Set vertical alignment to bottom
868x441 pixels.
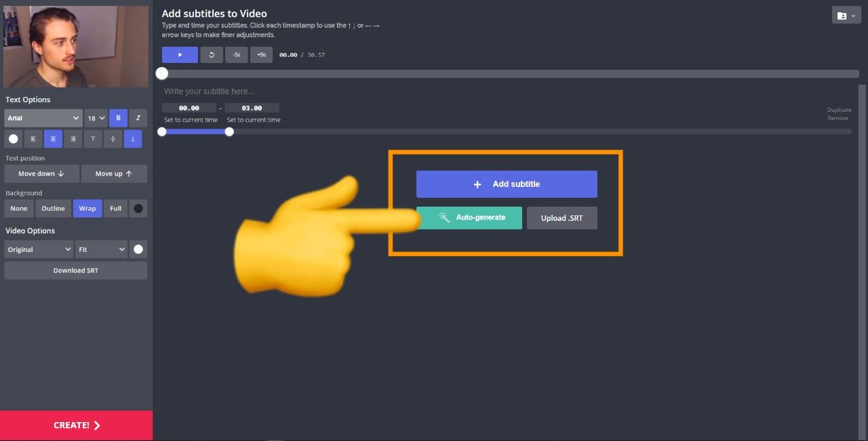[x=133, y=139]
